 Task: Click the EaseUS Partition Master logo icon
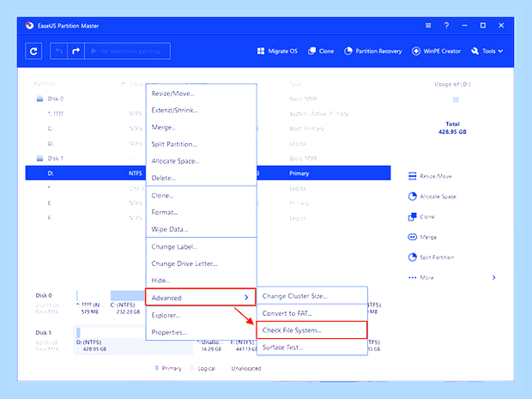[29, 26]
